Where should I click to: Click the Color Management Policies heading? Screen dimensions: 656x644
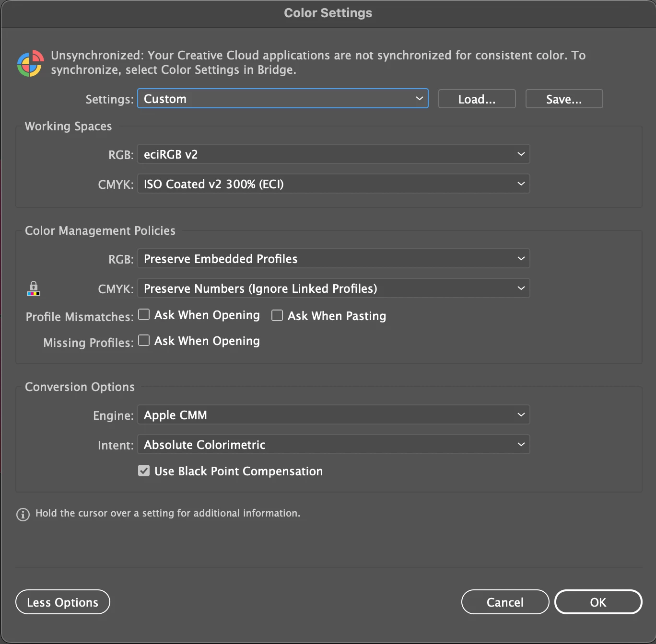(x=100, y=230)
